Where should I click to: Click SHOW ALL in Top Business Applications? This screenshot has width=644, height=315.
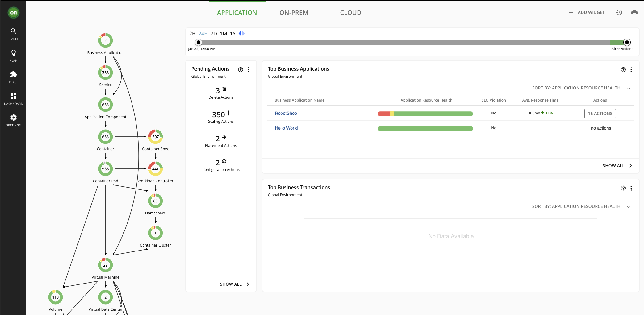click(617, 166)
